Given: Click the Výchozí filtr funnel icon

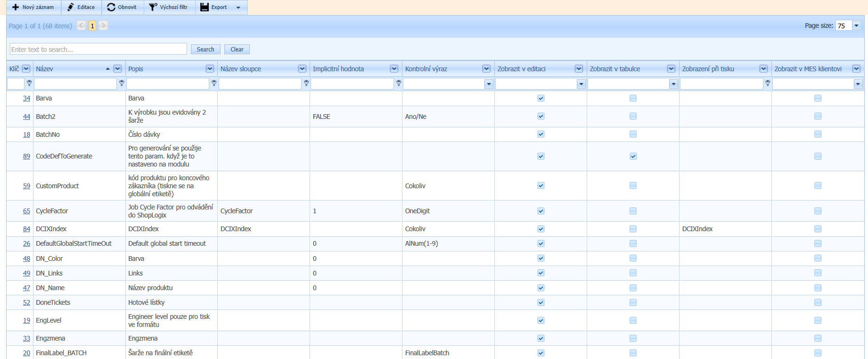Looking at the screenshot, I should point(153,7).
